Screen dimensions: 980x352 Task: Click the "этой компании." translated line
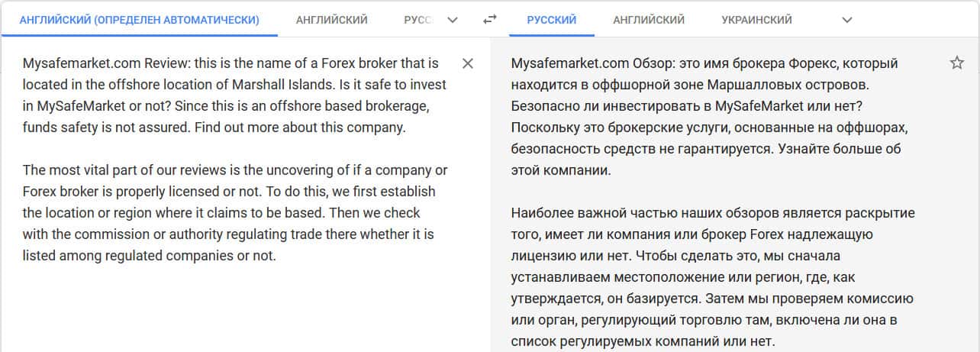pyautogui.click(x=560, y=170)
